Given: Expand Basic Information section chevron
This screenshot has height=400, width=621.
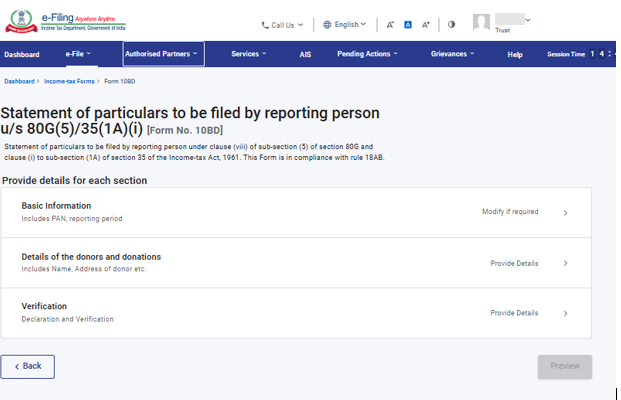Looking at the screenshot, I should [565, 212].
